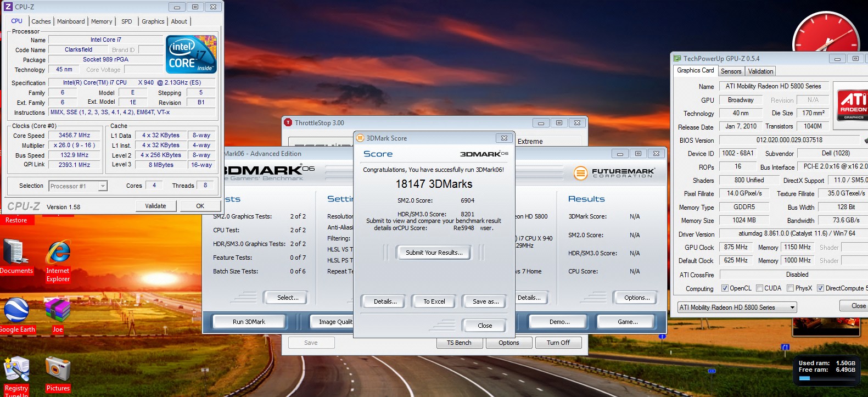Switch to the SPD tab in CPU-Z
868x397 pixels.
coord(127,21)
